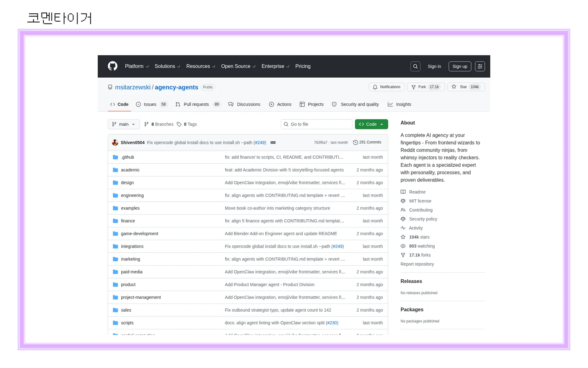The width and height of the screenshot is (588, 368).
Task: Open the game-development folder
Action: point(140,234)
